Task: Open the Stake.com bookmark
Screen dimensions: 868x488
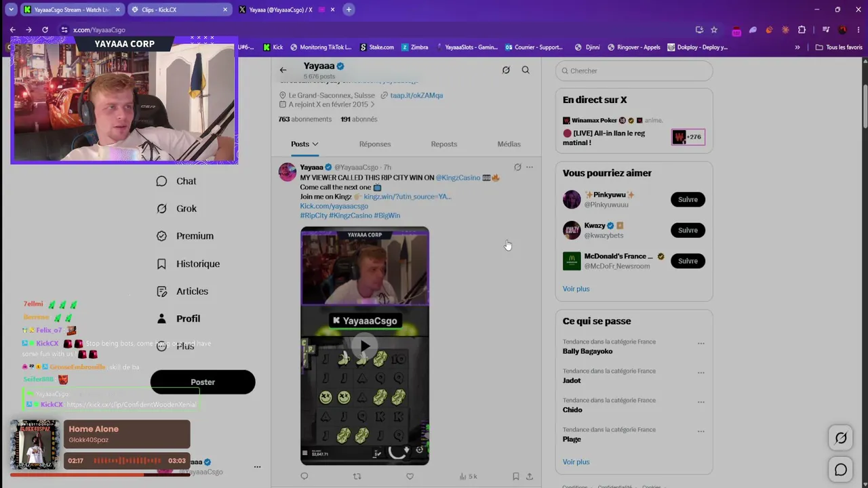Action: tap(376, 47)
